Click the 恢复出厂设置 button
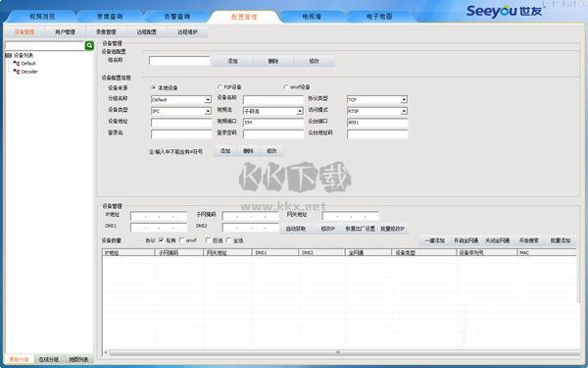Viewport: 588px width, 368px height. (360, 229)
